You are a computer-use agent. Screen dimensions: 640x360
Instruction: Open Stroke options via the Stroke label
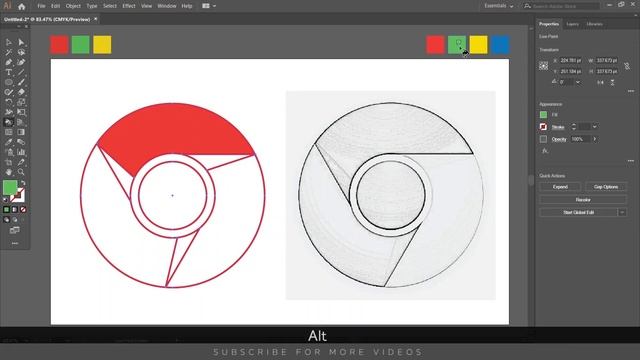558,127
